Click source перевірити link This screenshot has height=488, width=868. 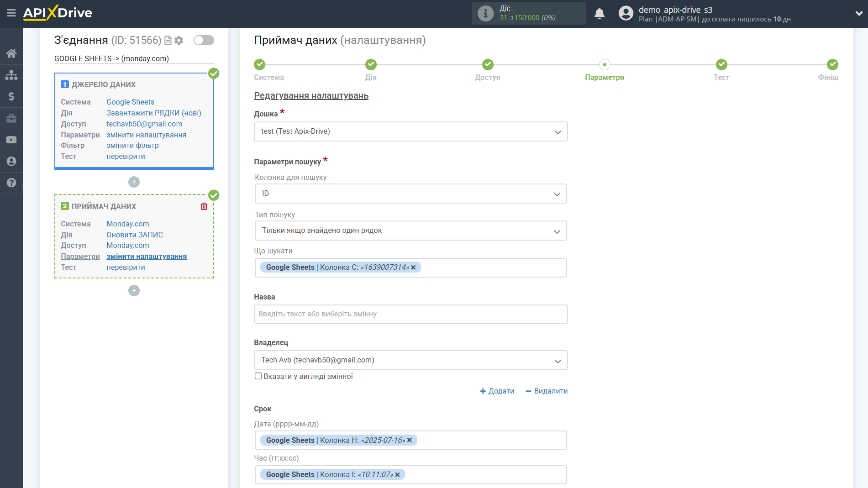[x=126, y=157]
